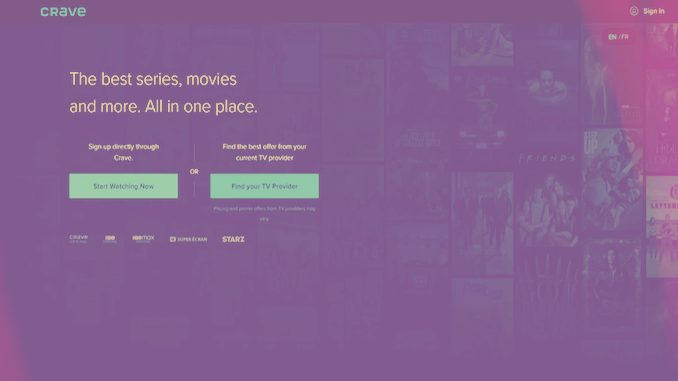Viewport: 678px width, 381px height.
Task: Click the headline "The best series, movies"
Action: tap(153, 79)
